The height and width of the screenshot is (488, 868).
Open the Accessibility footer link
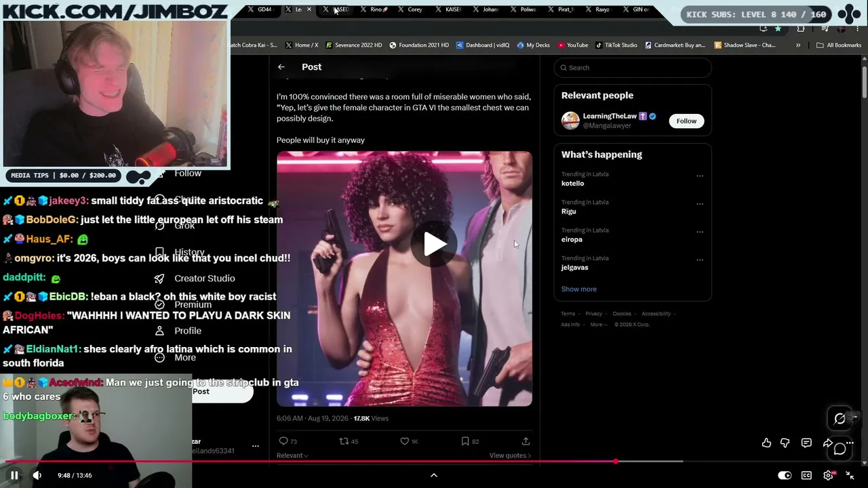point(656,314)
